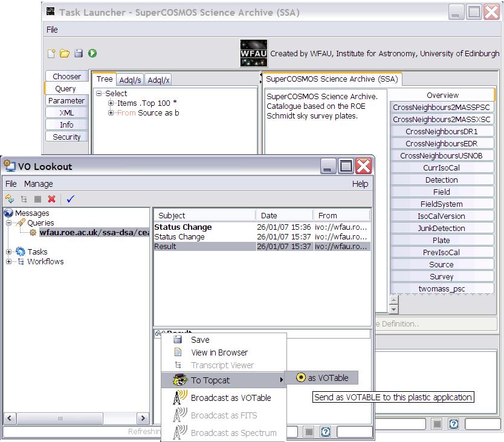504x442 pixels.
Task: Expand the Workflows tree node
Action: 9,262
